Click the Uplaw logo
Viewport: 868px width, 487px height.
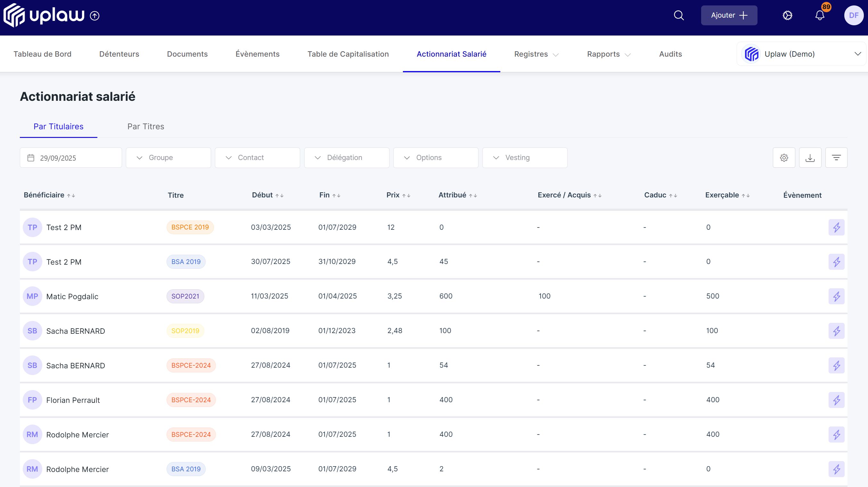[x=44, y=15]
